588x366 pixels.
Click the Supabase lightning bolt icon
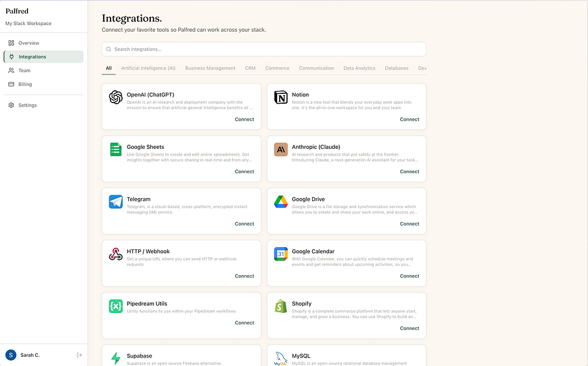point(115,358)
